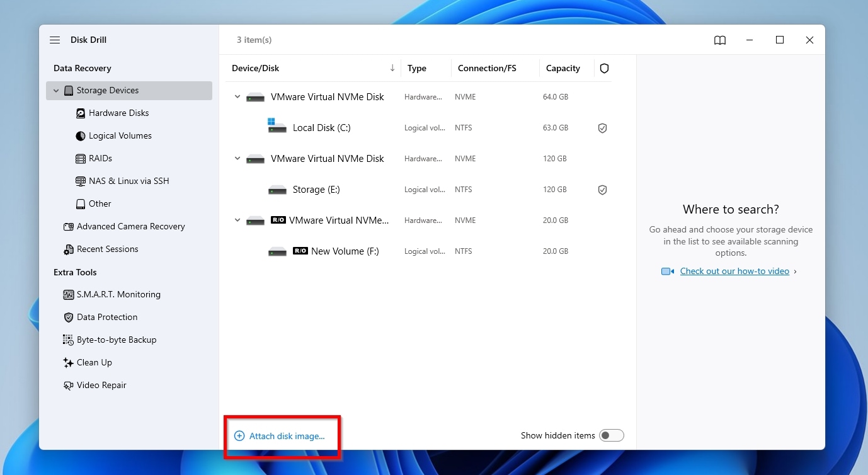
Task: Click the R/O badge on New Volume (F:)
Action: tap(300, 251)
